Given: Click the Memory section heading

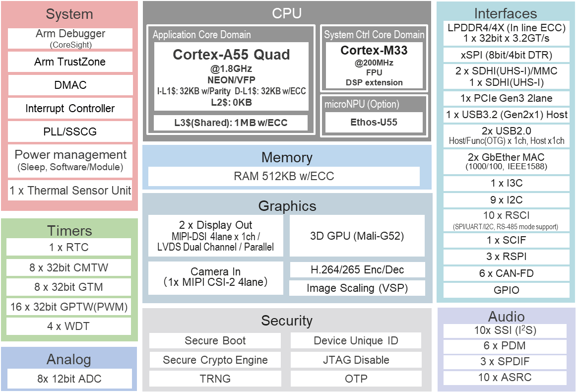Looking at the screenshot, I should pyautogui.click(x=287, y=157).
